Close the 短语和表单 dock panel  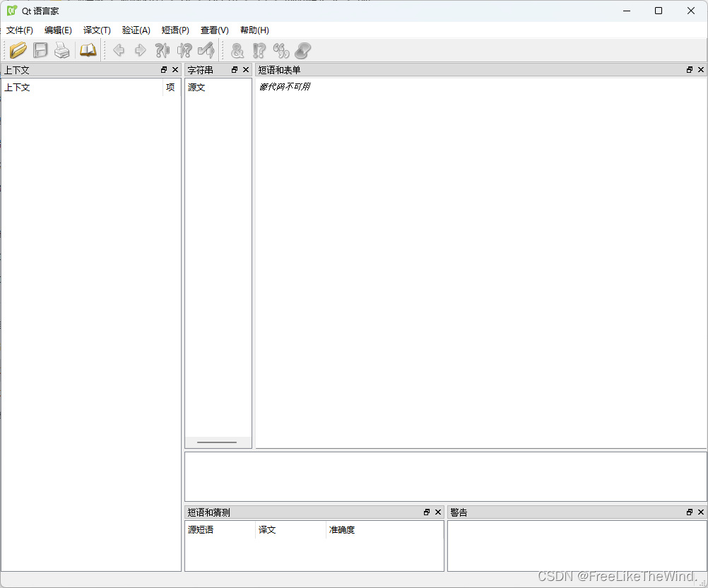point(701,69)
